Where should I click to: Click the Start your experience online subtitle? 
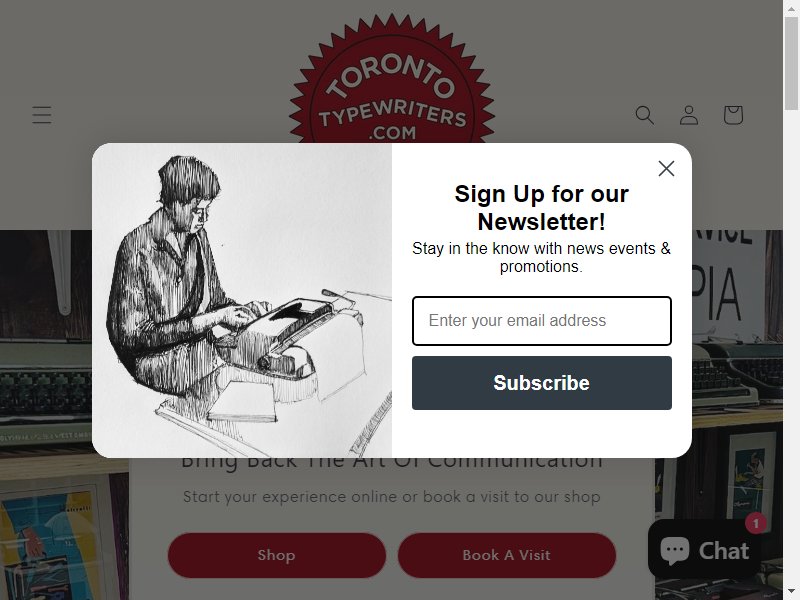tap(392, 496)
